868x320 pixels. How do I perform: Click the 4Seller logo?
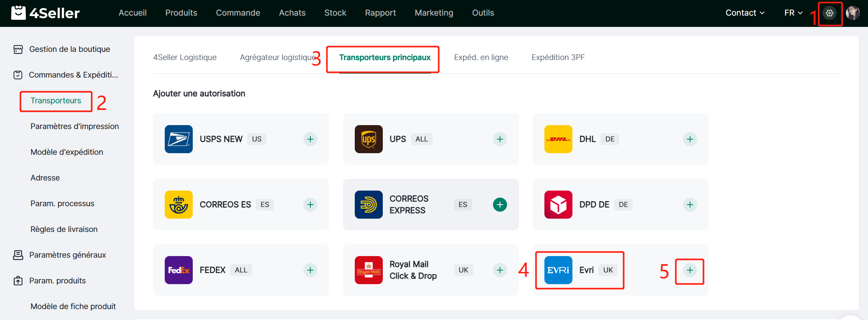45,13
